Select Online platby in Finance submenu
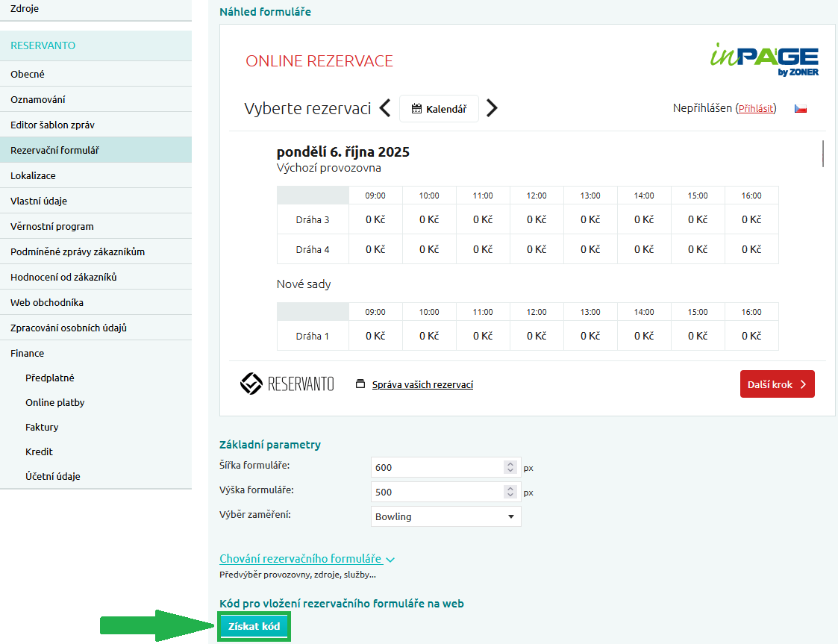838x644 pixels. [55, 402]
